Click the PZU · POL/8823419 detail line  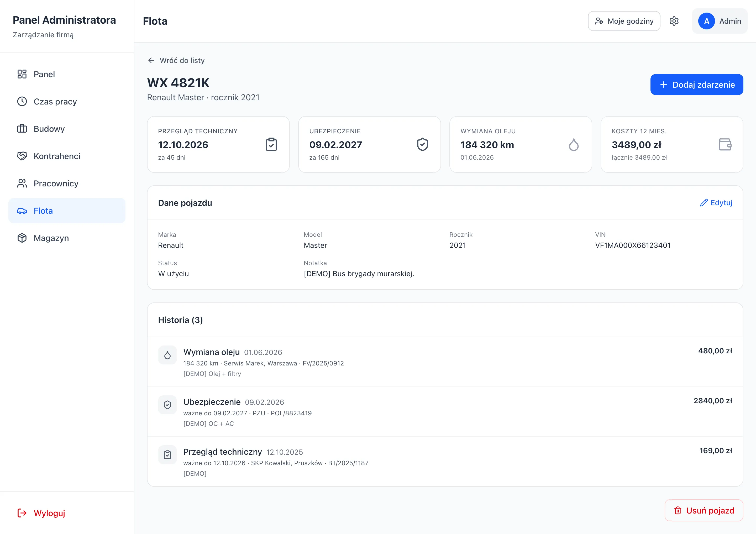pos(247,413)
